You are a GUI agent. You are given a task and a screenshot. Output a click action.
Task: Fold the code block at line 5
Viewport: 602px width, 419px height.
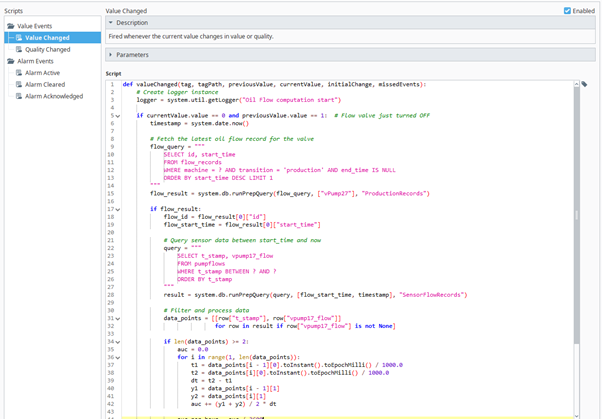[x=118, y=116]
